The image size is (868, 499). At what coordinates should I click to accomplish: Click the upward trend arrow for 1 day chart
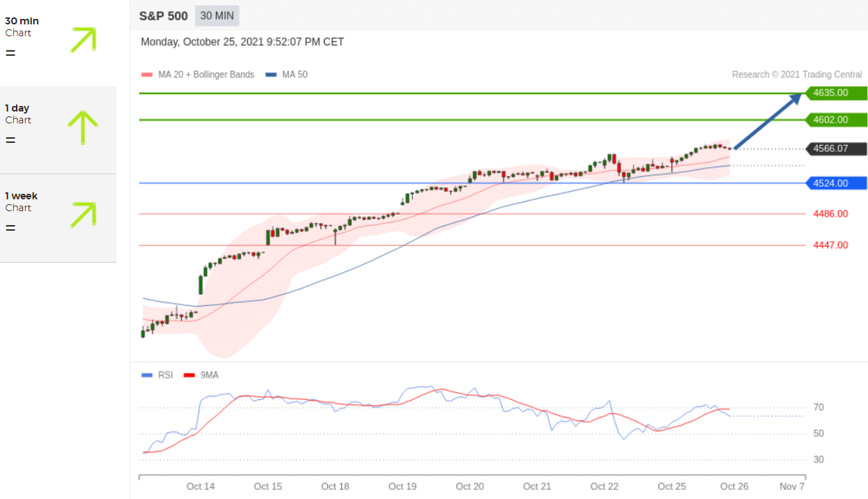pos(83,128)
